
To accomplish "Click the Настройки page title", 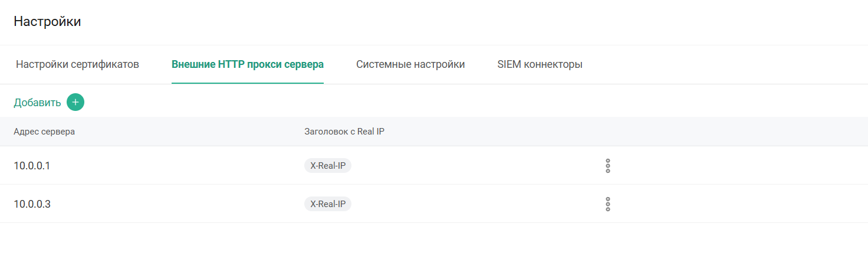I will (47, 22).
